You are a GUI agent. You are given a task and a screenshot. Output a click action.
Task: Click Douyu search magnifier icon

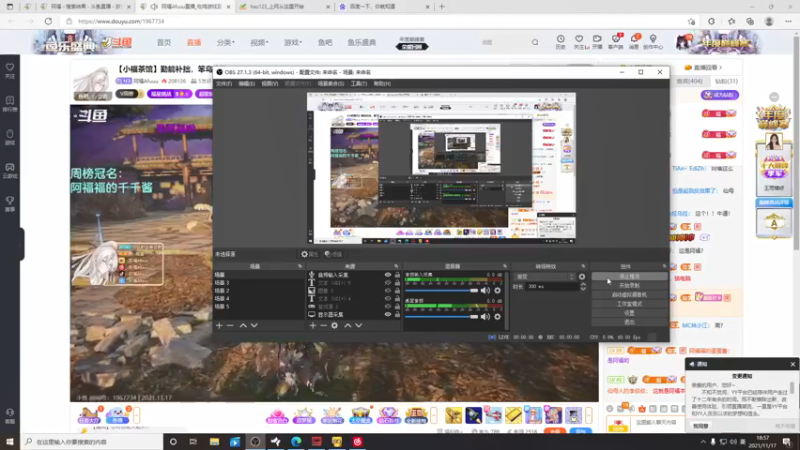pos(535,42)
